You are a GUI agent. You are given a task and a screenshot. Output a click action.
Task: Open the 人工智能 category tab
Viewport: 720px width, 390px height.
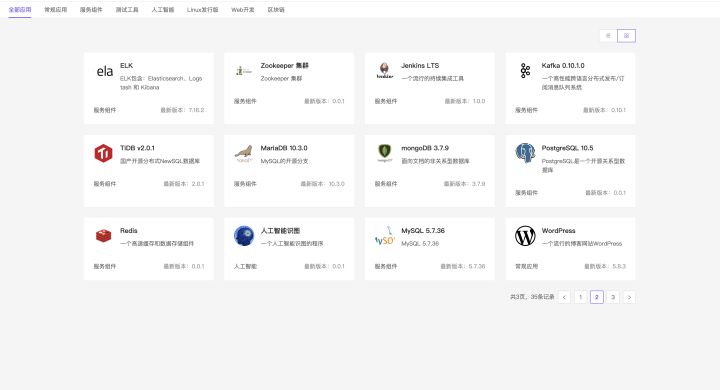point(163,10)
